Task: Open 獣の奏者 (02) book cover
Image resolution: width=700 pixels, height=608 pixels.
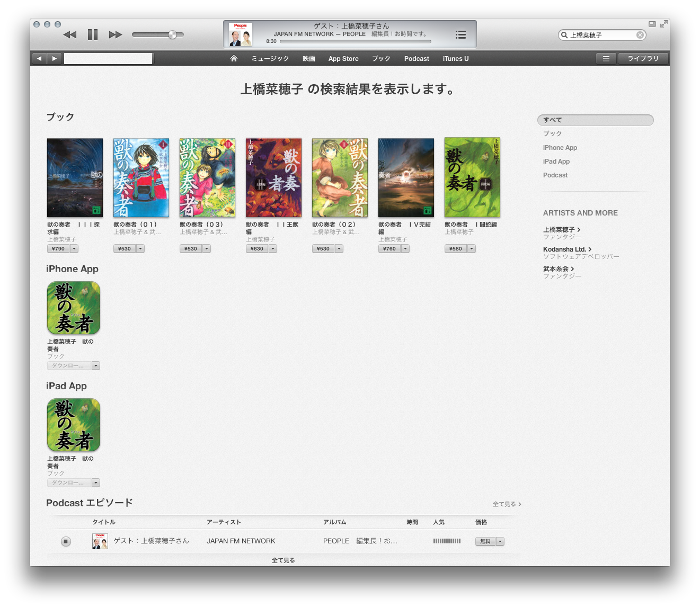Action: [x=340, y=178]
